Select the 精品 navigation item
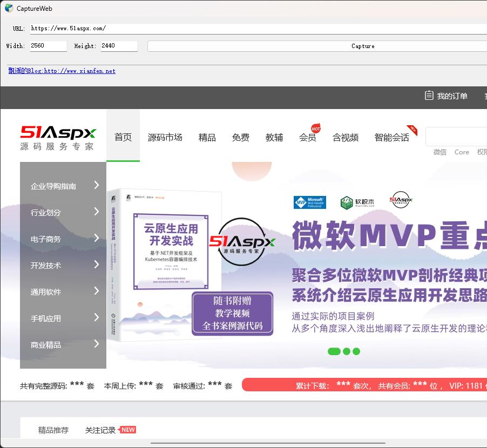This screenshot has height=448, width=487. tap(207, 137)
